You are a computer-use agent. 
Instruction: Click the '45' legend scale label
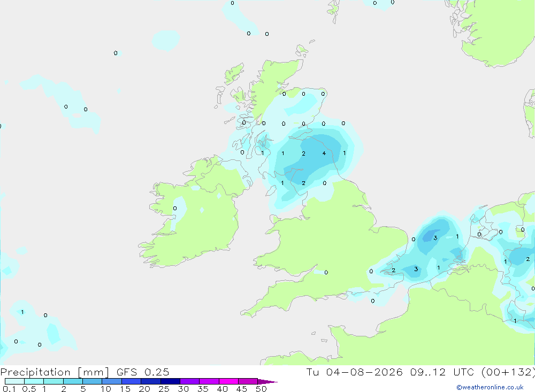point(242,389)
